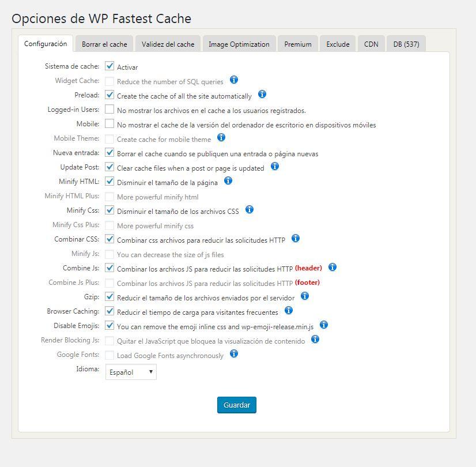Click the Google Fonts info icon
The image size is (476, 467).
[x=234, y=355]
